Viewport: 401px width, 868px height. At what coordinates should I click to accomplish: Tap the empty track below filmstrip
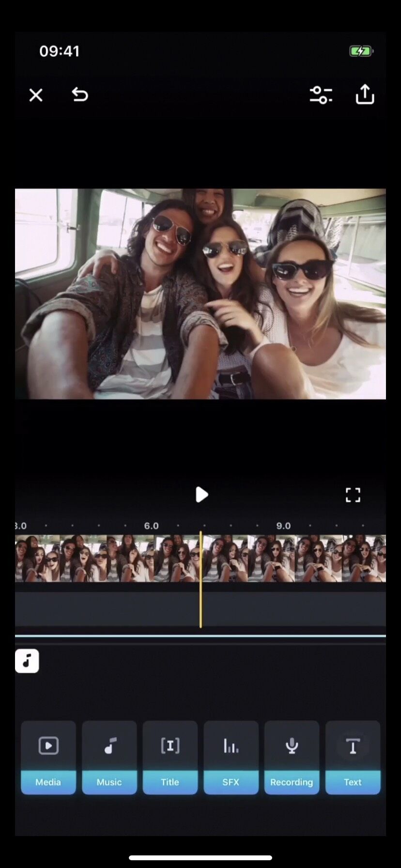(x=200, y=609)
